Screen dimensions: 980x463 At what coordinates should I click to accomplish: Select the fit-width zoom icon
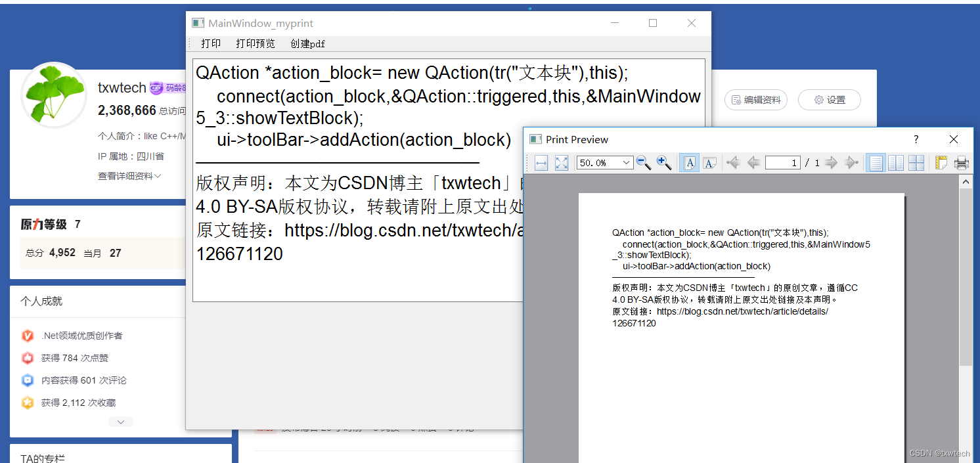[x=541, y=162]
